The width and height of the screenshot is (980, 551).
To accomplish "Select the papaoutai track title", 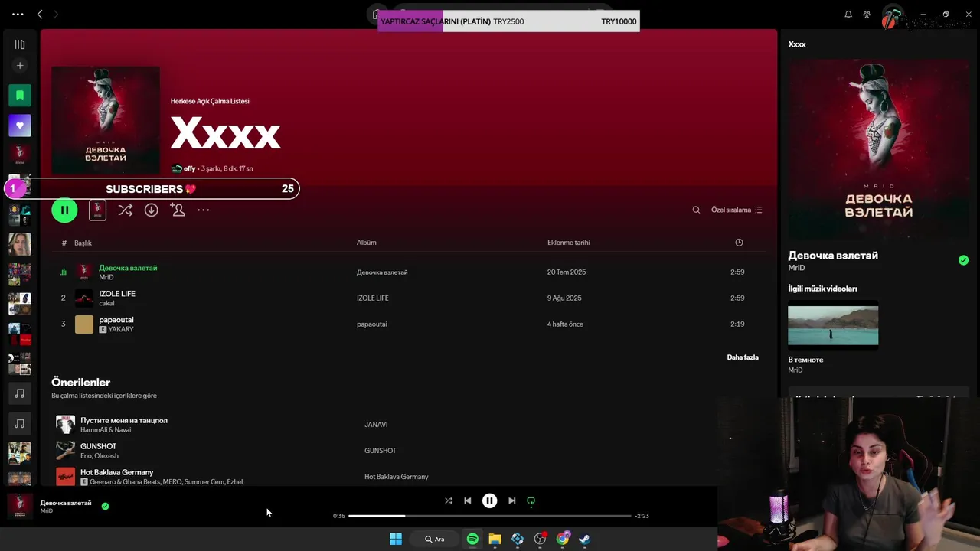I will (x=116, y=320).
